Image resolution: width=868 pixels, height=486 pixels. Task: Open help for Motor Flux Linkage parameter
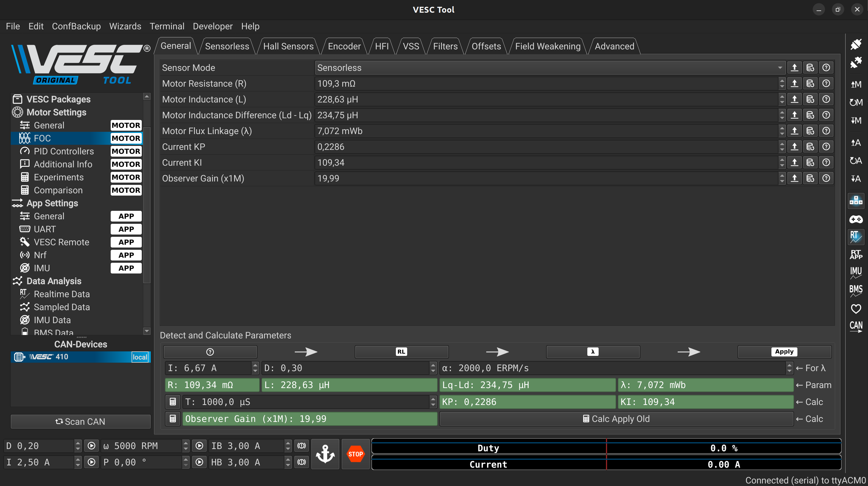(826, 131)
